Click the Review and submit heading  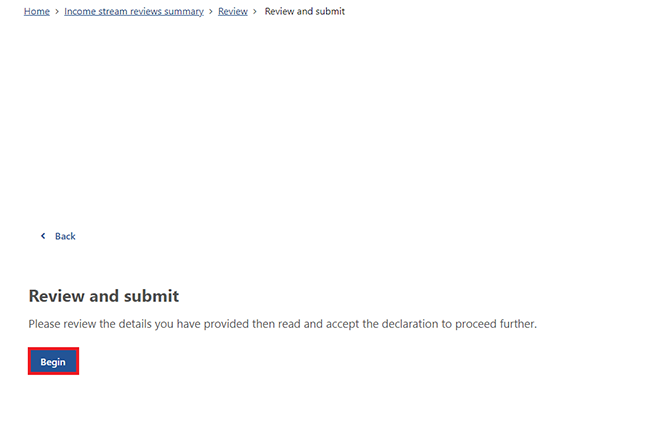(104, 296)
